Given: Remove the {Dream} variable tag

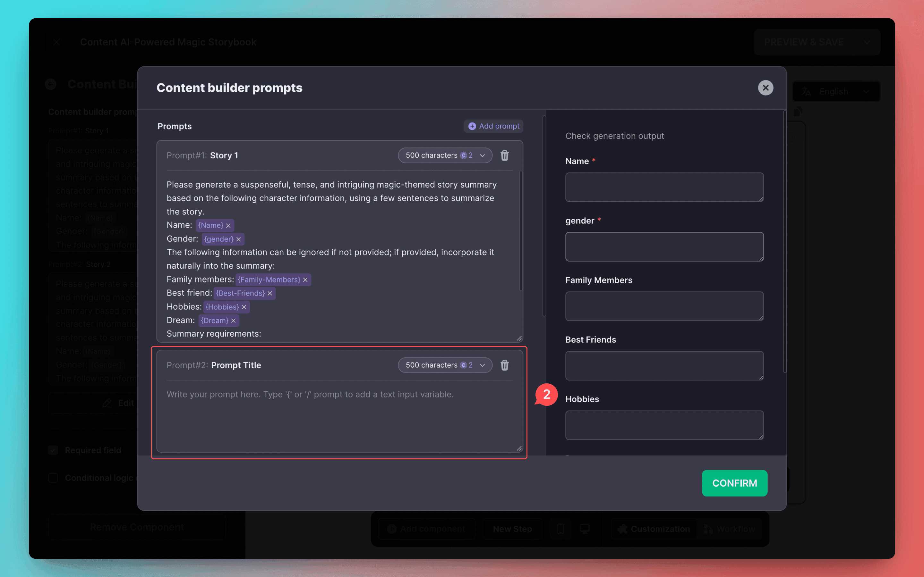Looking at the screenshot, I should [233, 321].
